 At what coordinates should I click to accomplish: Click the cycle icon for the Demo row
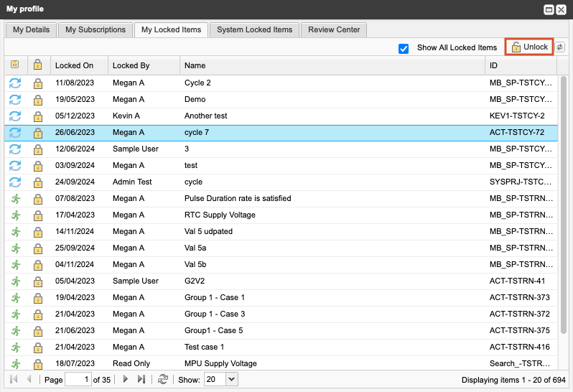point(15,100)
